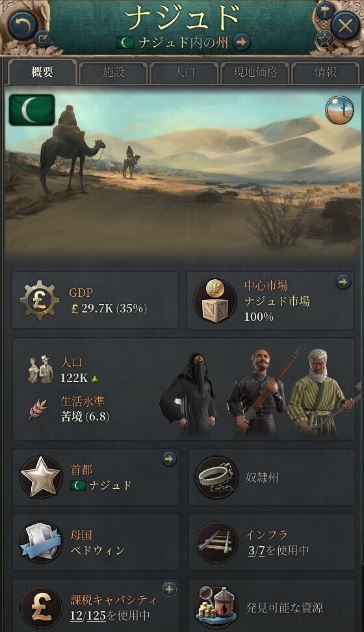Click the 人口 population figures icon
The height and width of the screenshot is (632, 364).
[x=40, y=369]
